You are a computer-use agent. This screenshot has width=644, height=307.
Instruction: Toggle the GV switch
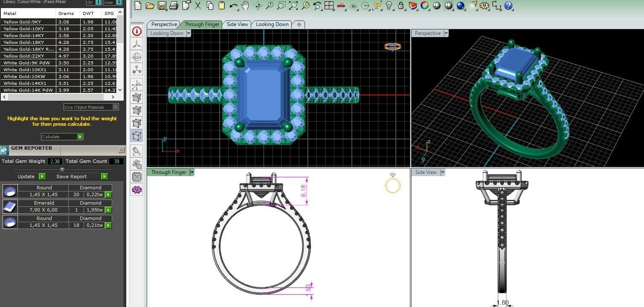click(x=99, y=2)
